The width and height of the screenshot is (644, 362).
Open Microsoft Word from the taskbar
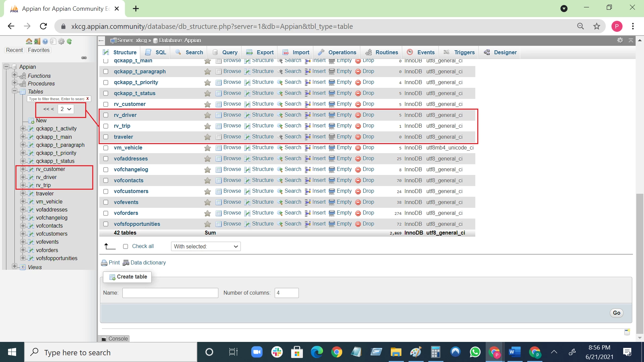(x=515, y=352)
